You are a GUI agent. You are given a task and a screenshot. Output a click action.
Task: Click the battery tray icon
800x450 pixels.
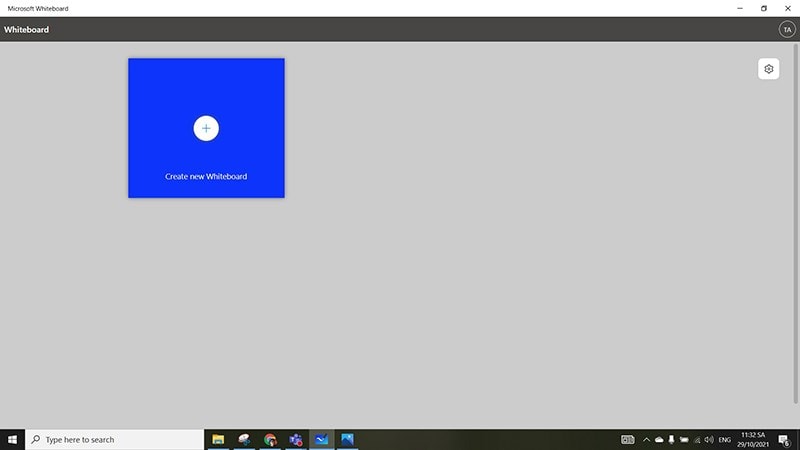(684, 439)
